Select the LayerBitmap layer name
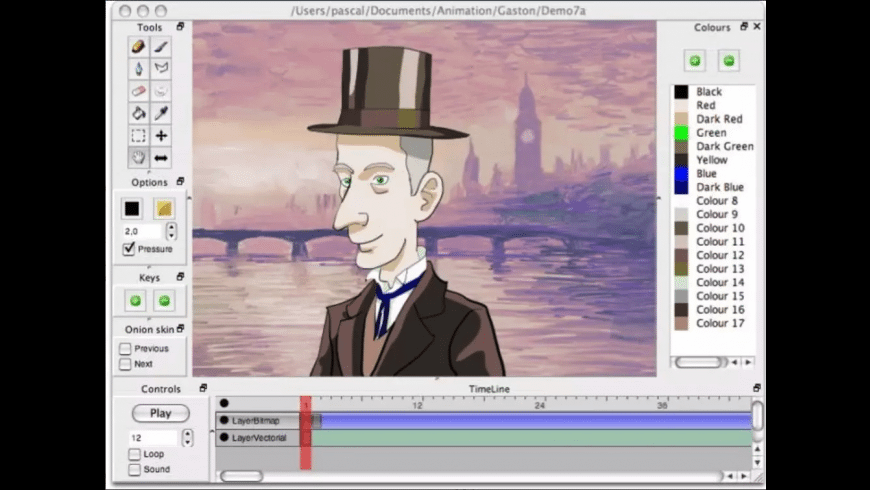 tap(256, 421)
